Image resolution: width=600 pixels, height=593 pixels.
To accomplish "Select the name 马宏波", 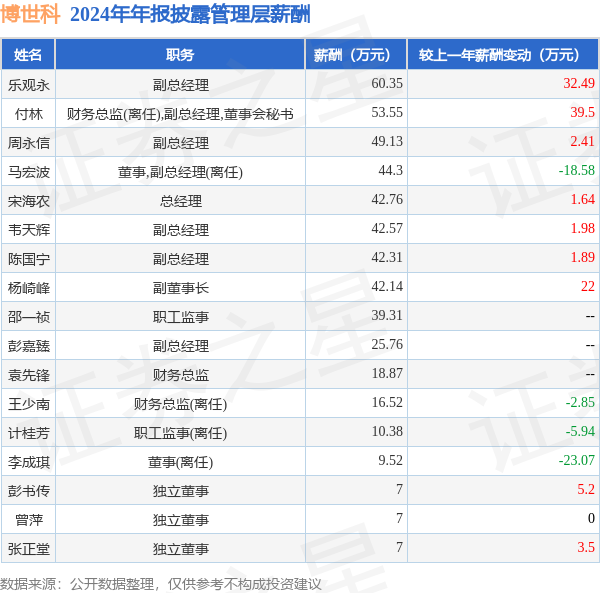I will (x=29, y=172).
